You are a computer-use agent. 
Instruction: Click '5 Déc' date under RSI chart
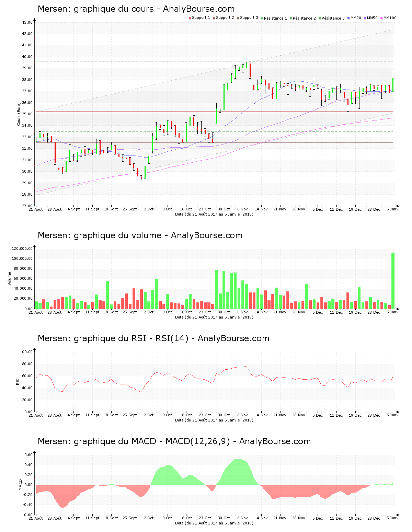[x=318, y=415]
